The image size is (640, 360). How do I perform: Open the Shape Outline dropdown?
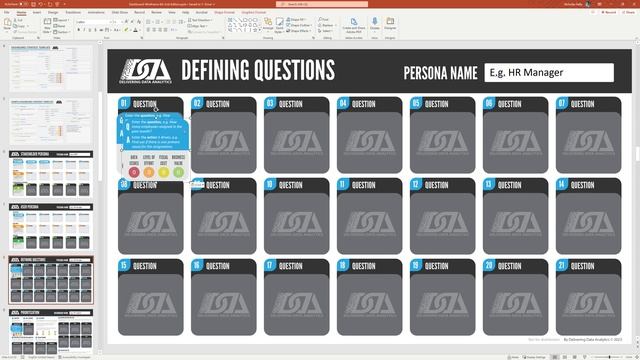tap(299, 25)
